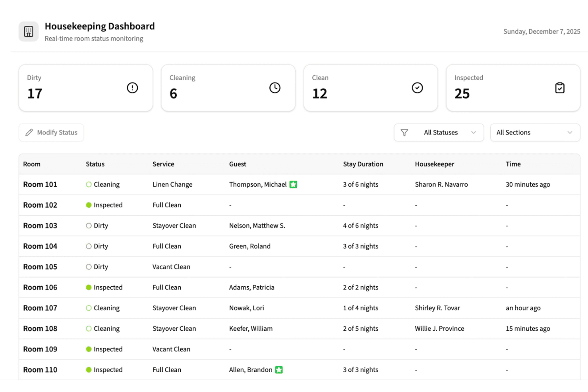Click the funnel filter icon

[x=404, y=133]
